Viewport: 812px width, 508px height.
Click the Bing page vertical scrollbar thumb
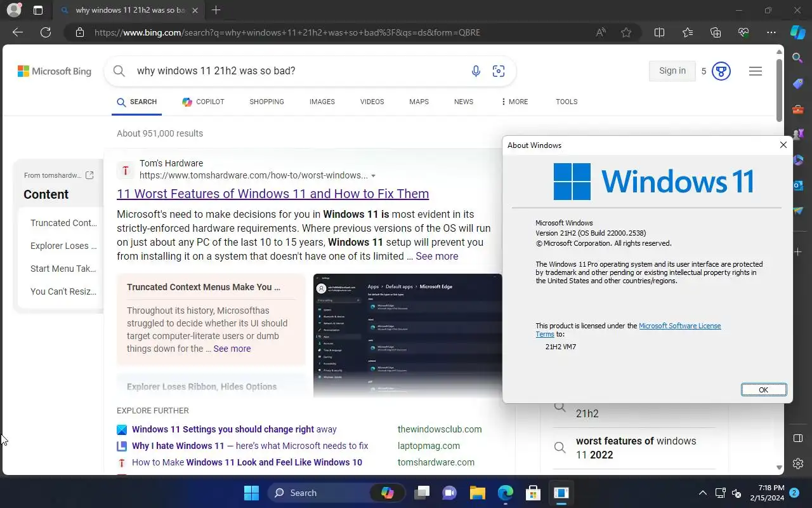pyautogui.click(x=780, y=91)
